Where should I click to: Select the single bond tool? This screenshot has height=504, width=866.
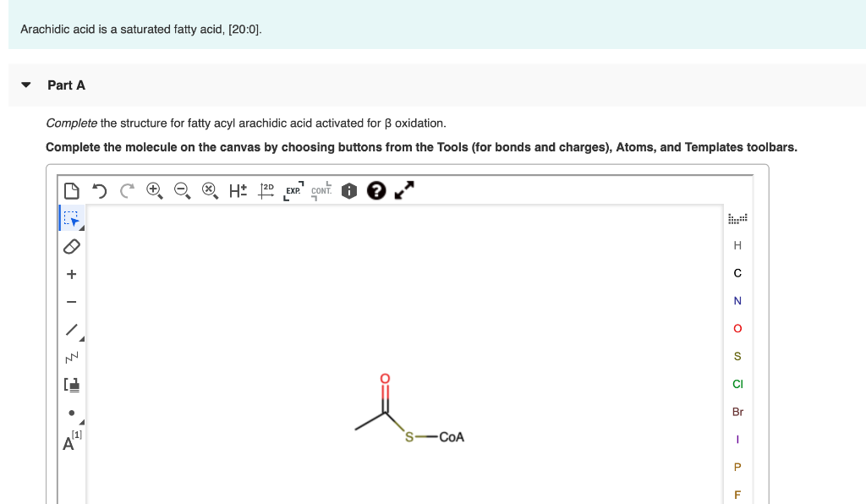(72, 329)
